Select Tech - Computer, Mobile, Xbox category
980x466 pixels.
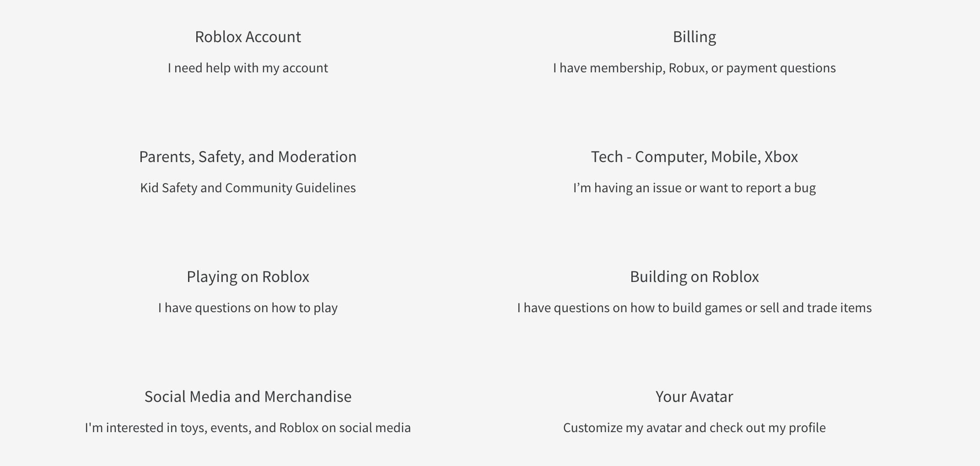(x=694, y=157)
